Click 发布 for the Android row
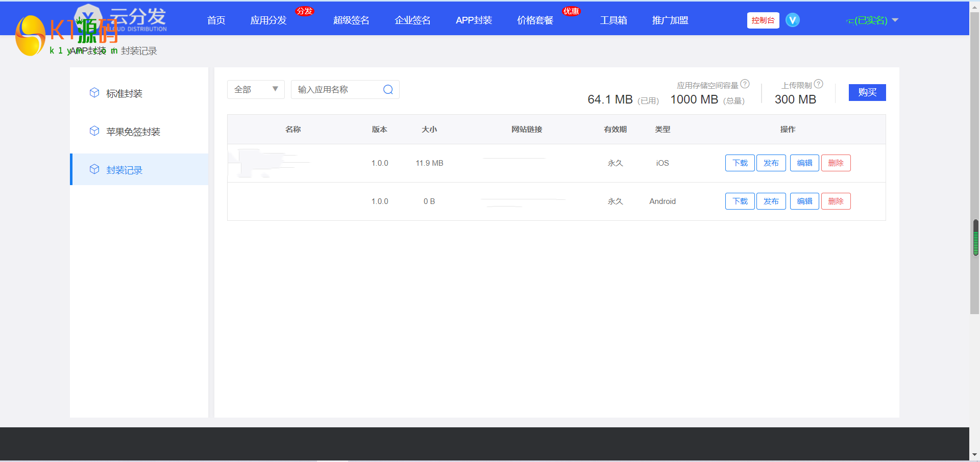Viewport: 980px width, 462px height. coord(771,201)
